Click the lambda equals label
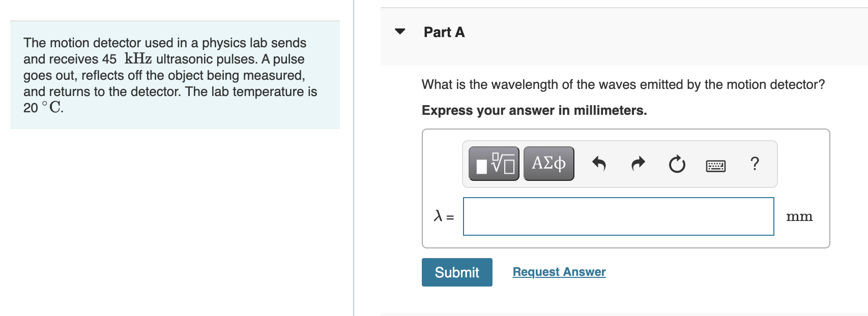This screenshot has height=316, width=868. pos(444,216)
